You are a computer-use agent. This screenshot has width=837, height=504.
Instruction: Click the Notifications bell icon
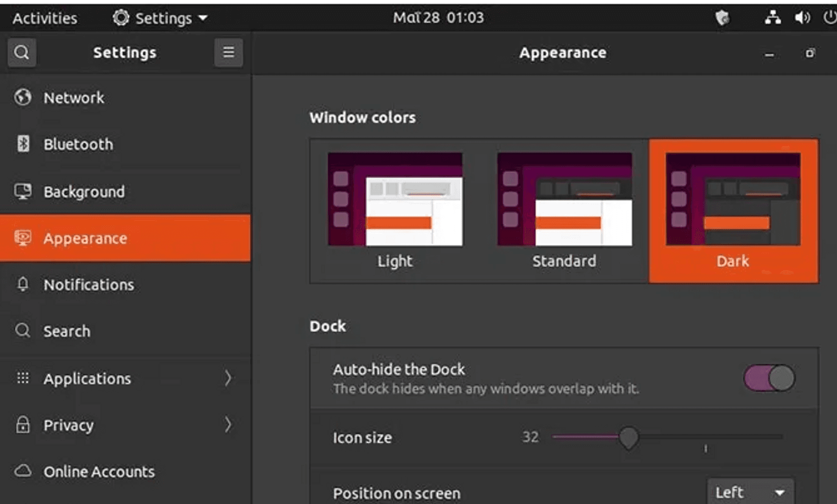point(22,284)
